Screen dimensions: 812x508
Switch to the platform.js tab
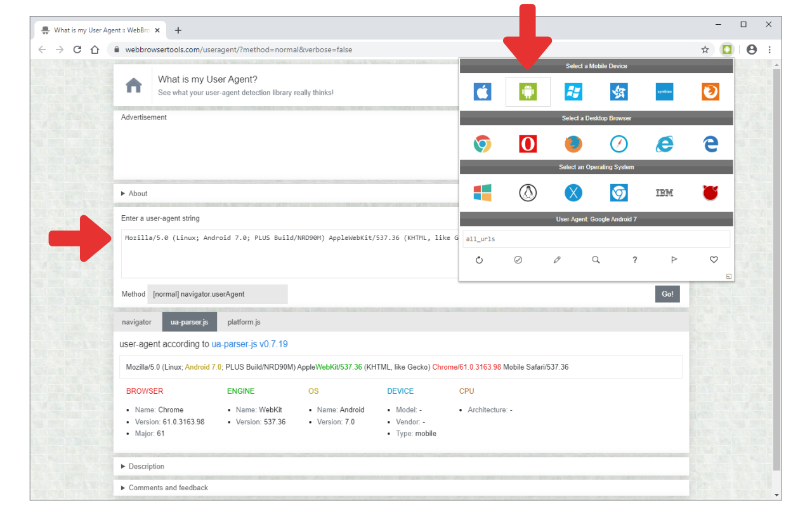[x=244, y=322]
